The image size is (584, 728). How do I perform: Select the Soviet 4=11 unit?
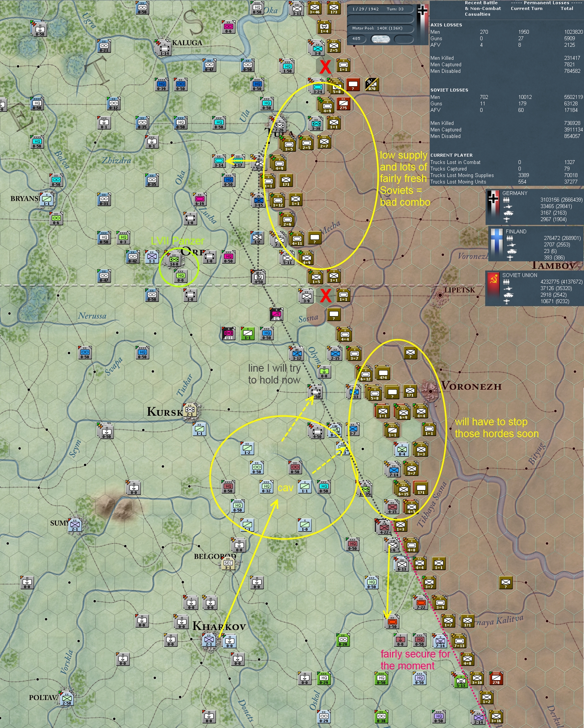[297, 239]
